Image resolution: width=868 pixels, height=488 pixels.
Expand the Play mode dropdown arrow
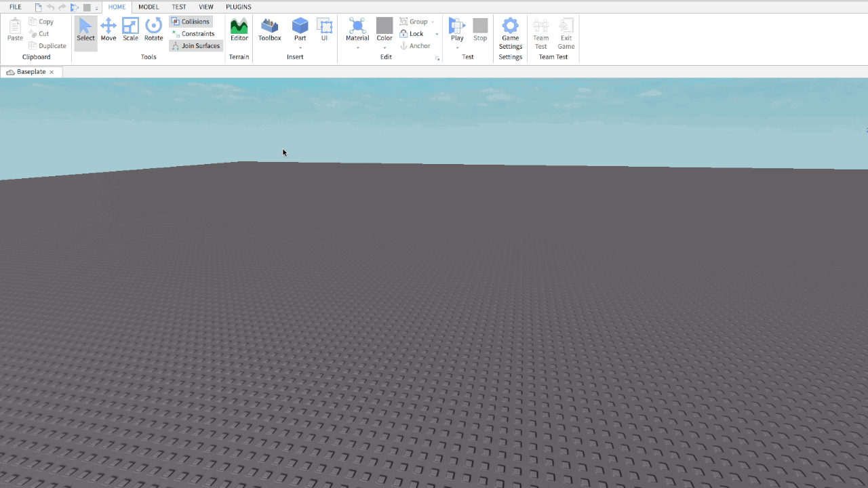point(457,48)
